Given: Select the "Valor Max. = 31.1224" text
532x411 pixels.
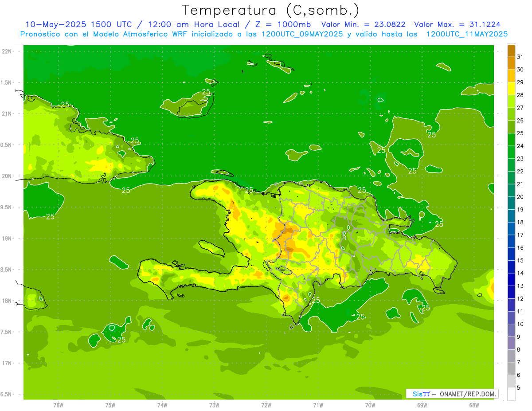Looking at the screenshot, I should [458, 24].
